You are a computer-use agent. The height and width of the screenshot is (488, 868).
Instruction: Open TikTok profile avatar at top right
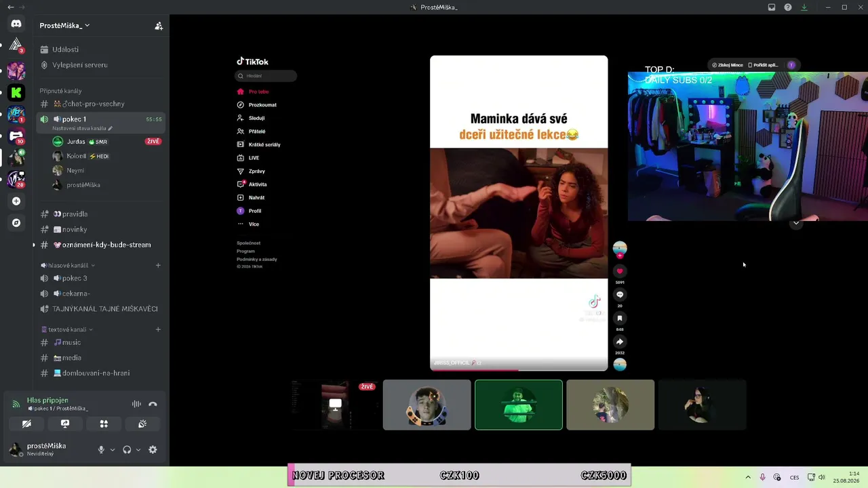(x=791, y=65)
